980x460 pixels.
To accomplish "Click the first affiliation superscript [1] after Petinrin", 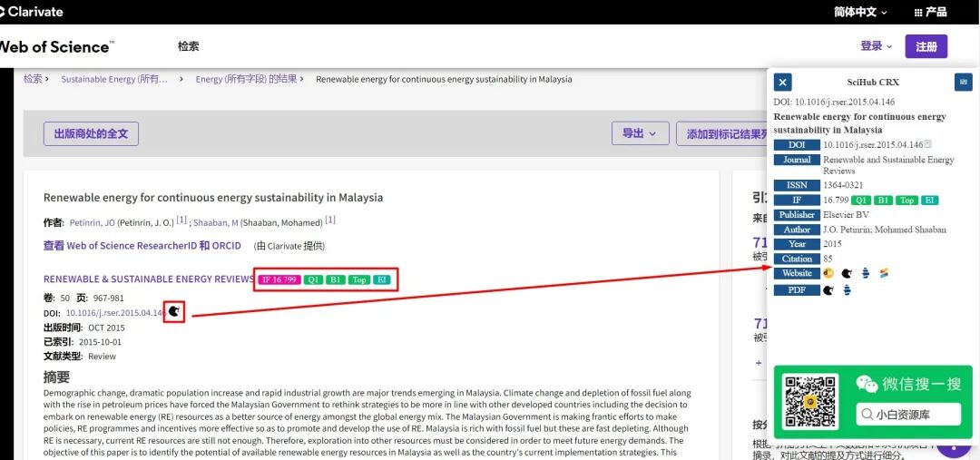I will click(181, 220).
